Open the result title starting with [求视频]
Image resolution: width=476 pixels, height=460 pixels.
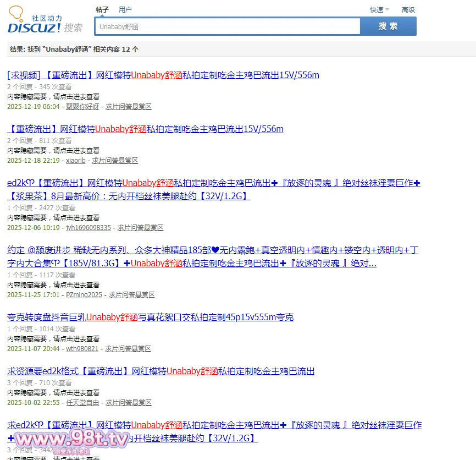tap(163, 75)
